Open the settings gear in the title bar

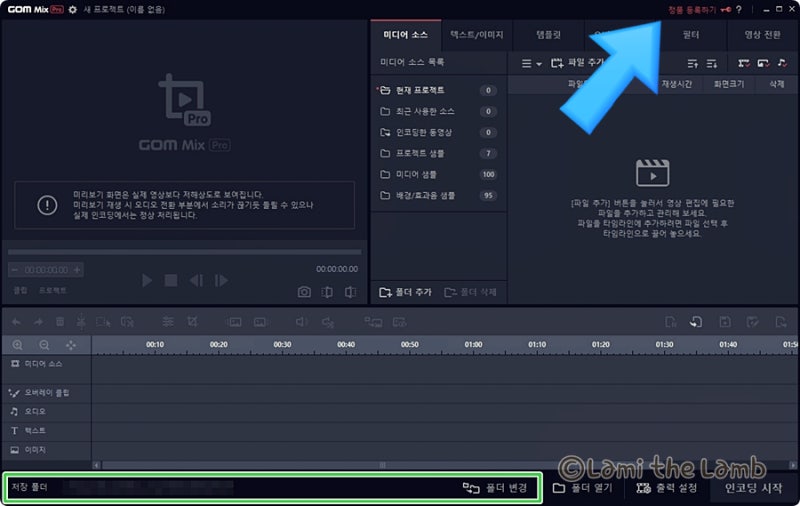pyautogui.click(x=72, y=9)
